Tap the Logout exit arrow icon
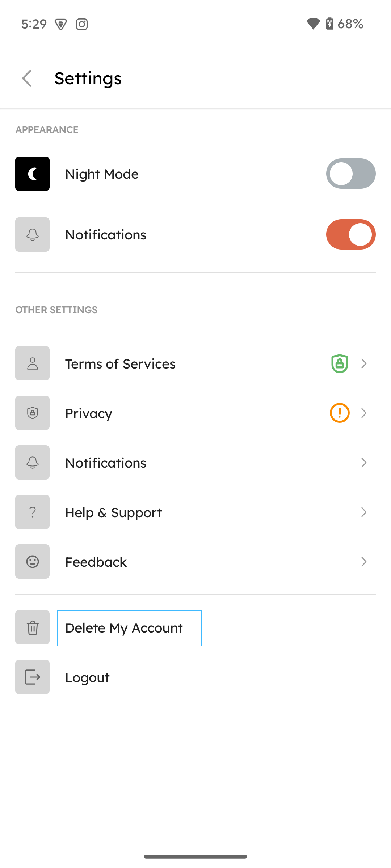 (x=32, y=677)
